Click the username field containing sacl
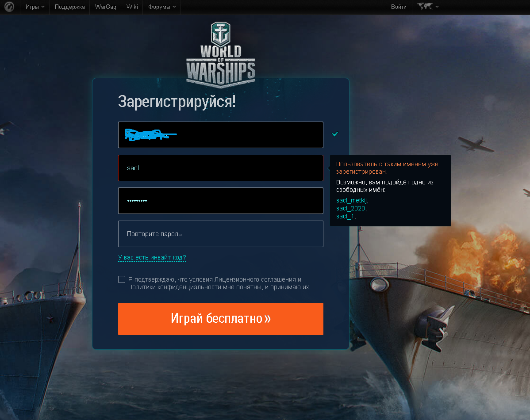The image size is (530, 420). [221, 168]
